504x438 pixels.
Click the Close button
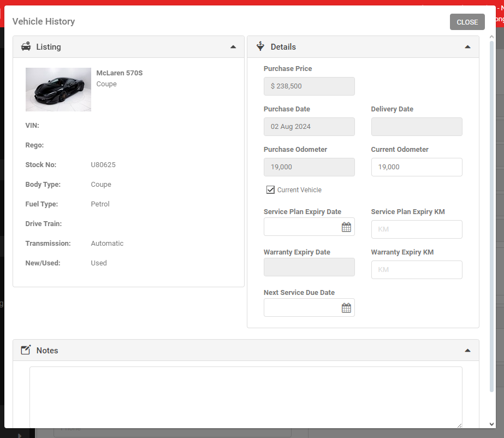[x=467, y=22]
